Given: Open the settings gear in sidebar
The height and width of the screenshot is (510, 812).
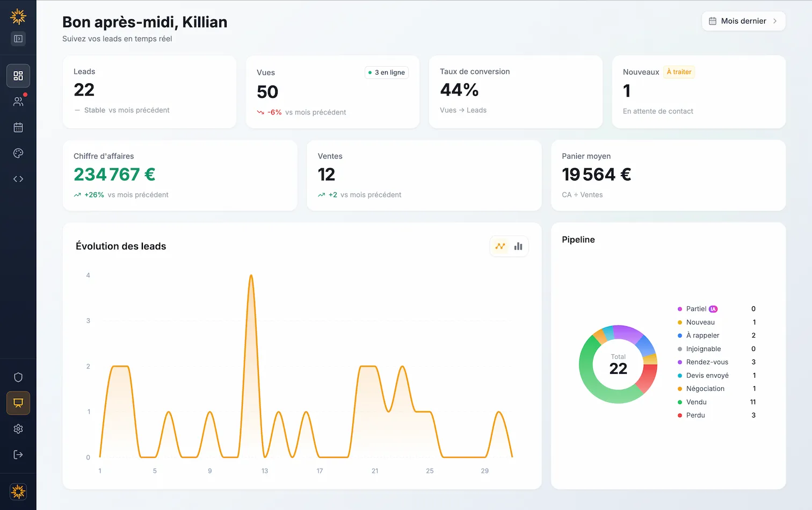Looking at the screenshot, I should 18,429.
